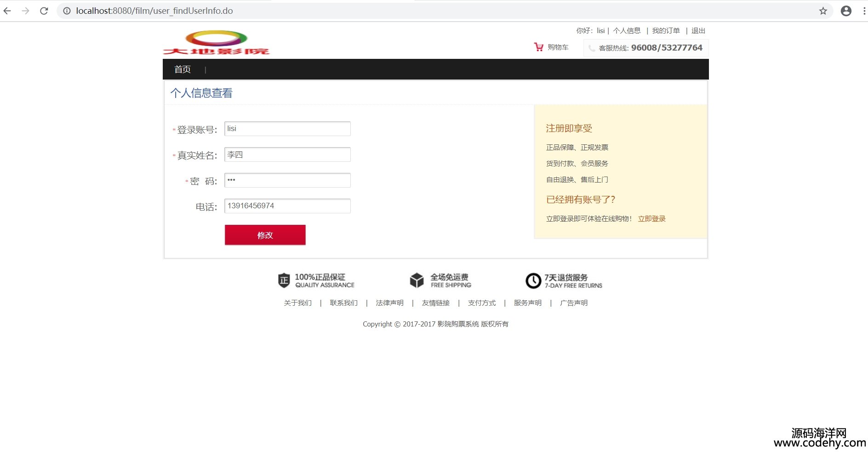This screenshot has height=452, width=868.
Task: Click the red shopping cart icon
Action: [539, 47]
